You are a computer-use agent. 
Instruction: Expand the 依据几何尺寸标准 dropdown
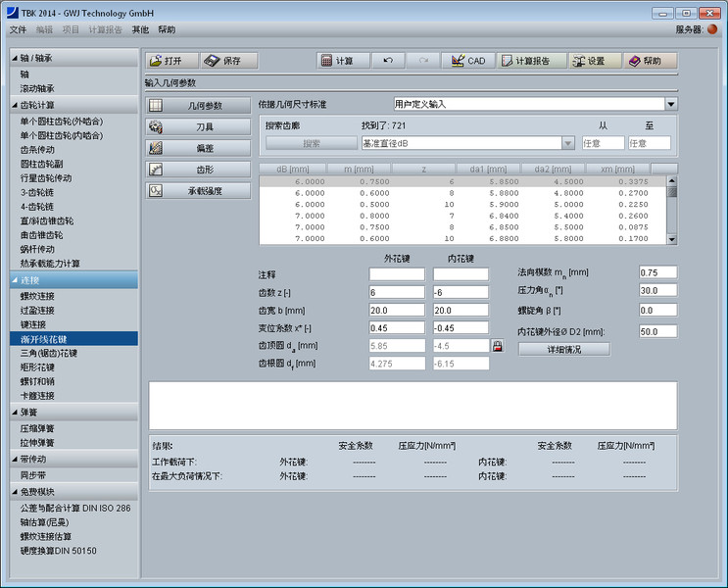pos(671,104)
